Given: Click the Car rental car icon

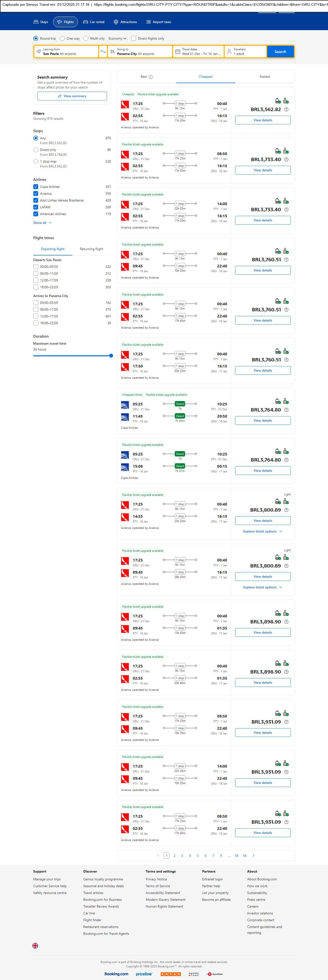Looking at the screenshot, I should click(x=86, y=22).
